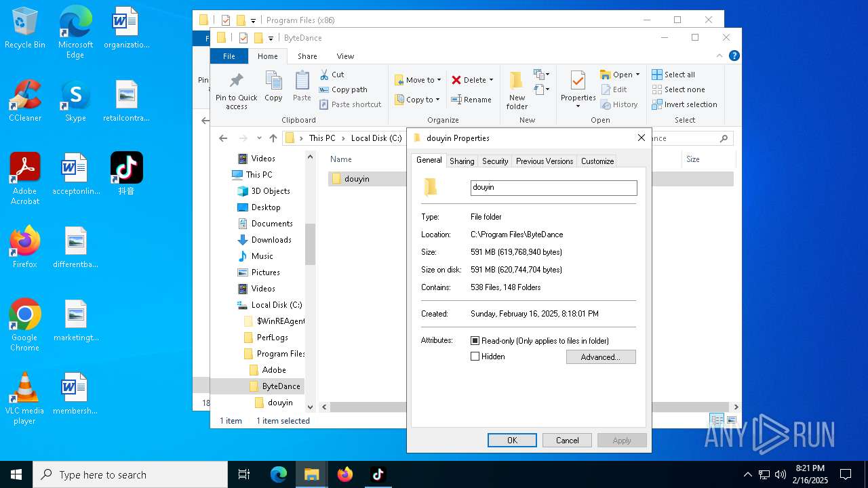
Task: Click File Explorer in taskbar
Action: point(312,474)
